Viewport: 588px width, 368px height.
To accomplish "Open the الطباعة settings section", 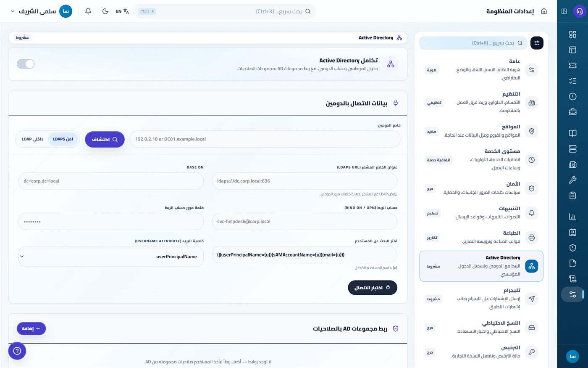I will pyautogui.click(x=481, y=237).
